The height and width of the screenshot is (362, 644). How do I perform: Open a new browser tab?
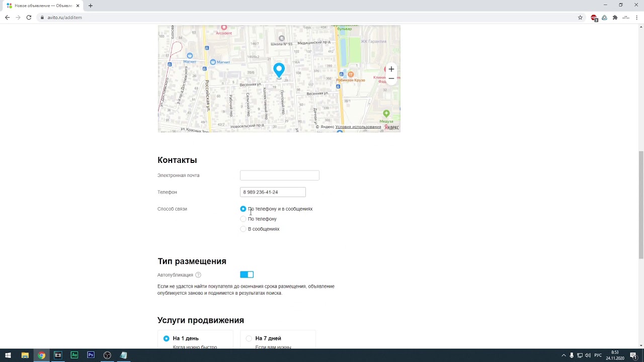point(91,6)
